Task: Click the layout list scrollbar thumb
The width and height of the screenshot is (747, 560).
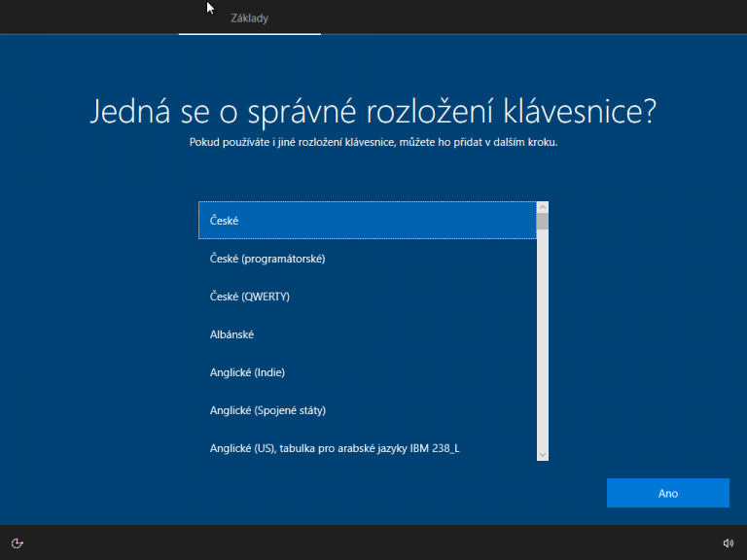Action: [543, 222]
